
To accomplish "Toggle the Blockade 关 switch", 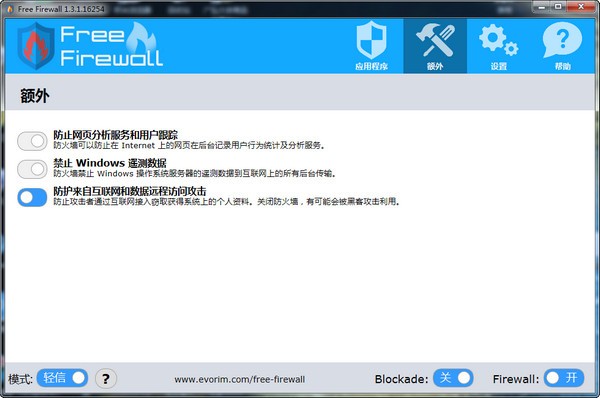I will click(x=453, y=378).
